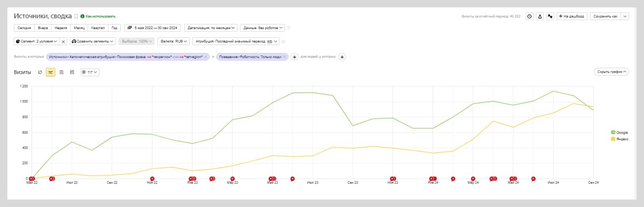The image size is (644, 207).
Task: Click the export/share report icon
Action: pyautogui.click(x=540, y=16)
